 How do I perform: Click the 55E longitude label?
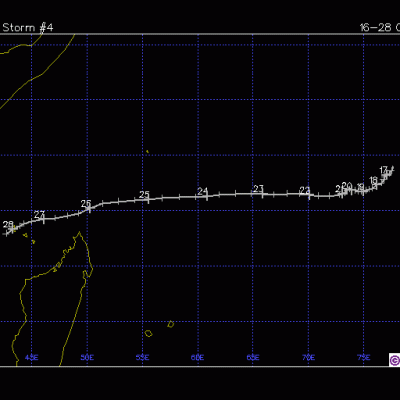[x=143, y=358]
